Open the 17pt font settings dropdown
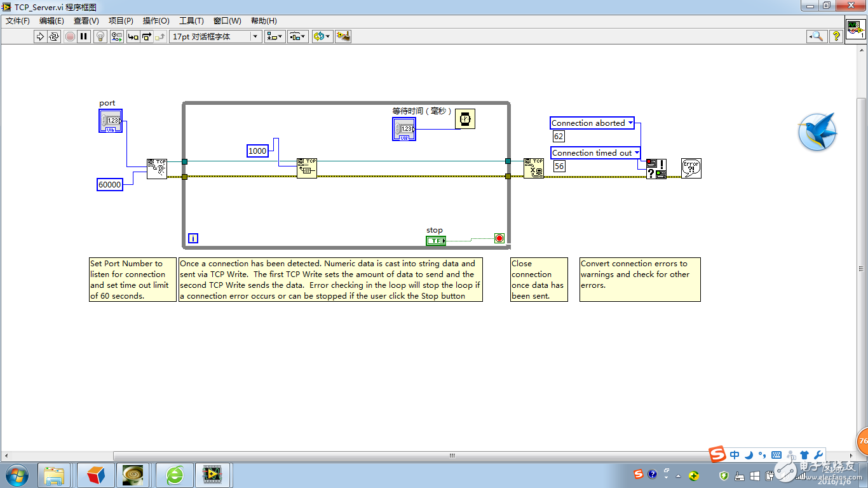The height and width of the screenshot is (488, 868). coord(215,36)
